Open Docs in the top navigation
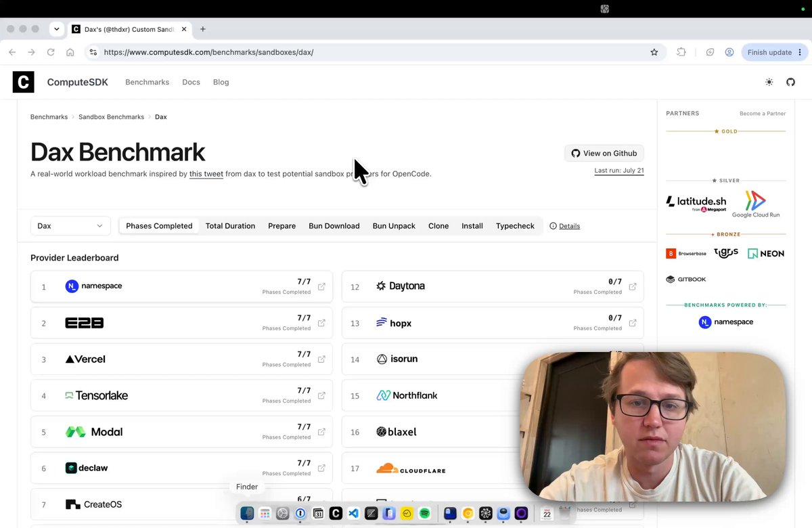 [191, 82]
